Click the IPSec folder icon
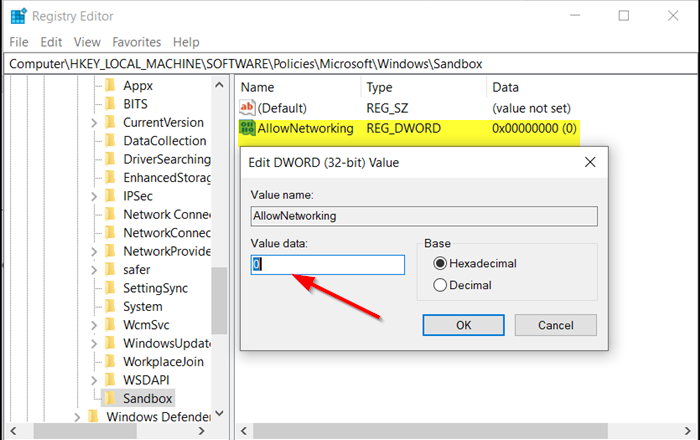700x440 pixels. point(110,195)
